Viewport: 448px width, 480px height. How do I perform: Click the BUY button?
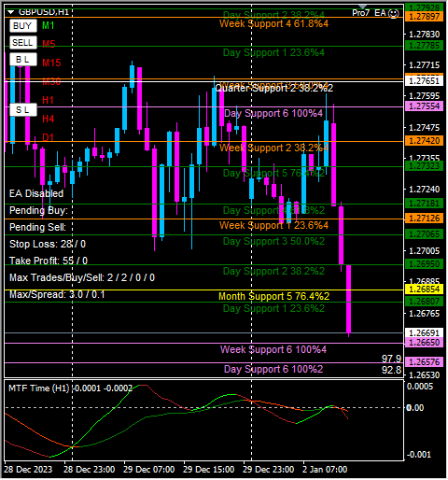coord(23,25)
